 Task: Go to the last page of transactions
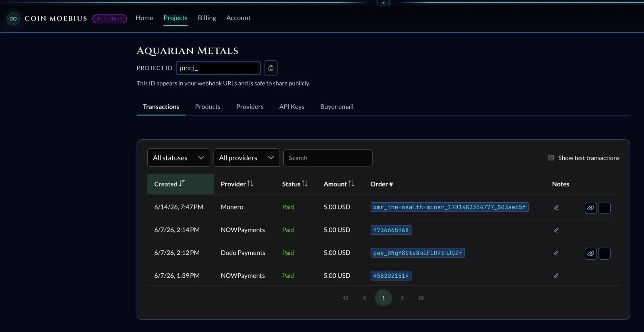tap(421, 298)
